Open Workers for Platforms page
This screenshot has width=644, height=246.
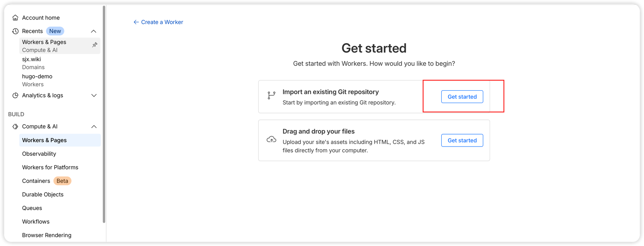50,167
